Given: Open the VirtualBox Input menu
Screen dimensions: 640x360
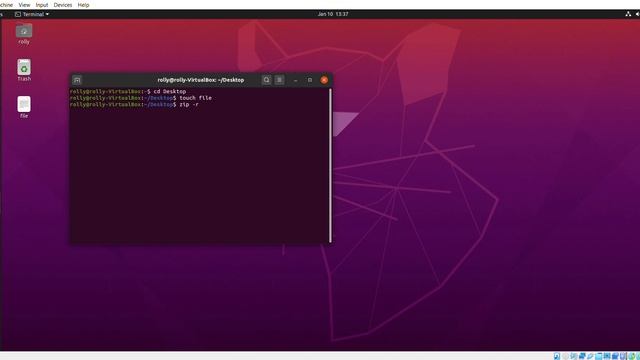Looking at the screenshot, I should [x=42, y=5].
